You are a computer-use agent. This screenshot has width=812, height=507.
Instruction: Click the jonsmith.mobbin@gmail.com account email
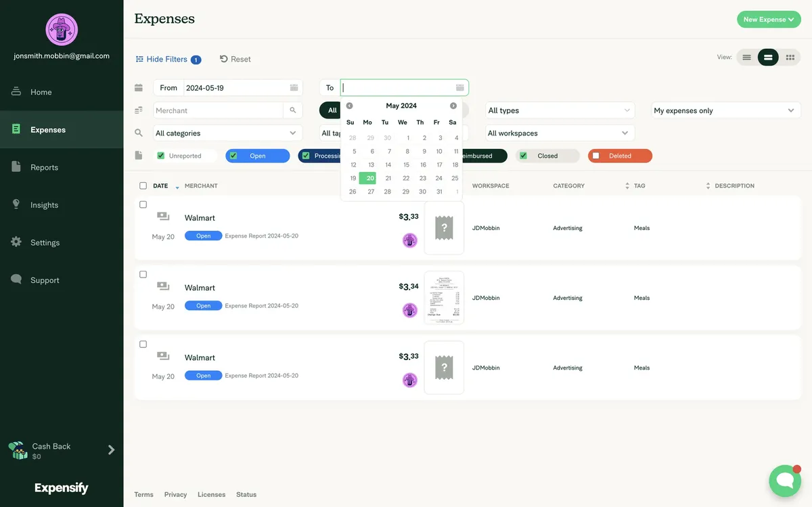click(62, 56)
